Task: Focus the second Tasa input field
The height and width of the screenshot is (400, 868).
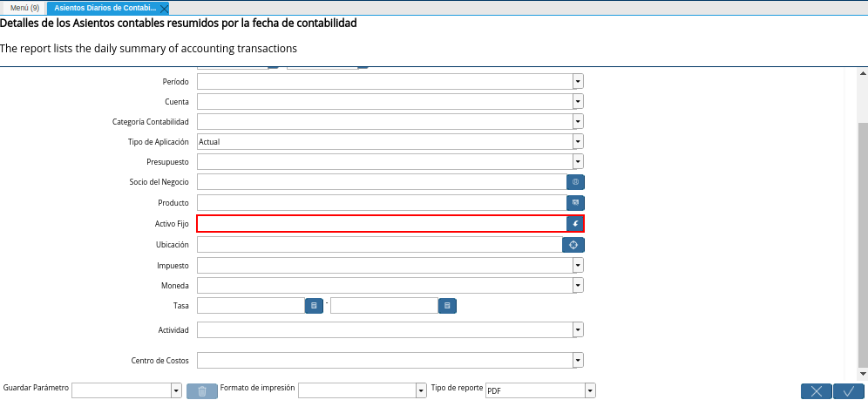Action: [384, 305]
